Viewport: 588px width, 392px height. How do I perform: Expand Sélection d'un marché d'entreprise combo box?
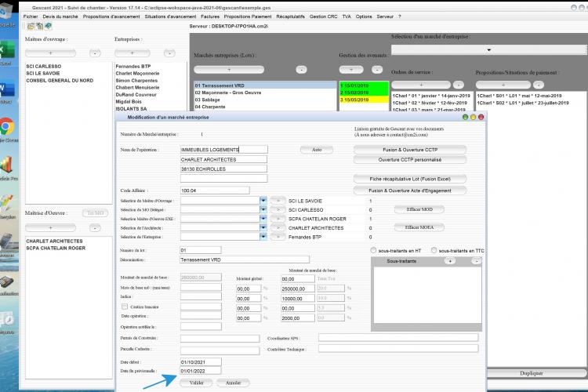[488, 50]
